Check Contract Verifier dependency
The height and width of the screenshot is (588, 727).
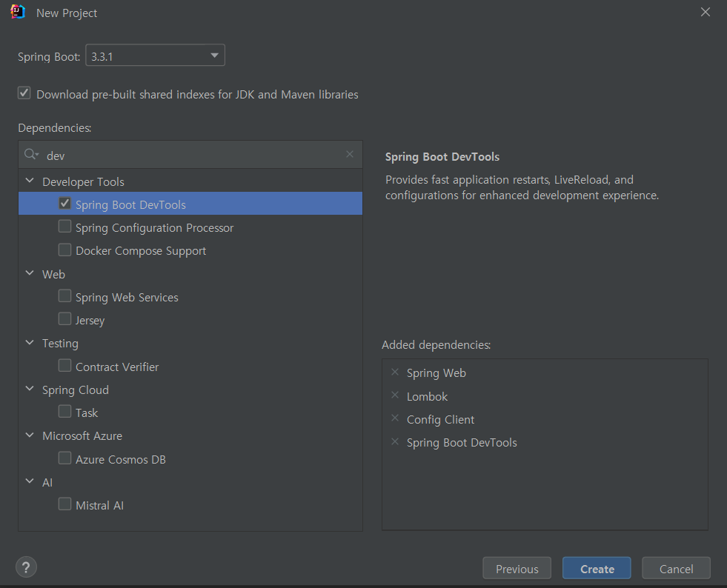(65, 366)
